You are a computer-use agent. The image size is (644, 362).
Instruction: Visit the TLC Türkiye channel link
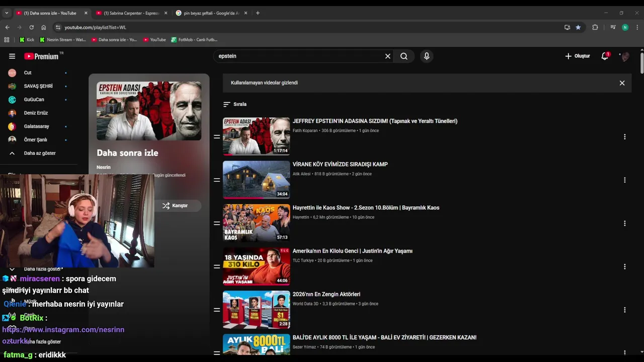coord(303,260)
